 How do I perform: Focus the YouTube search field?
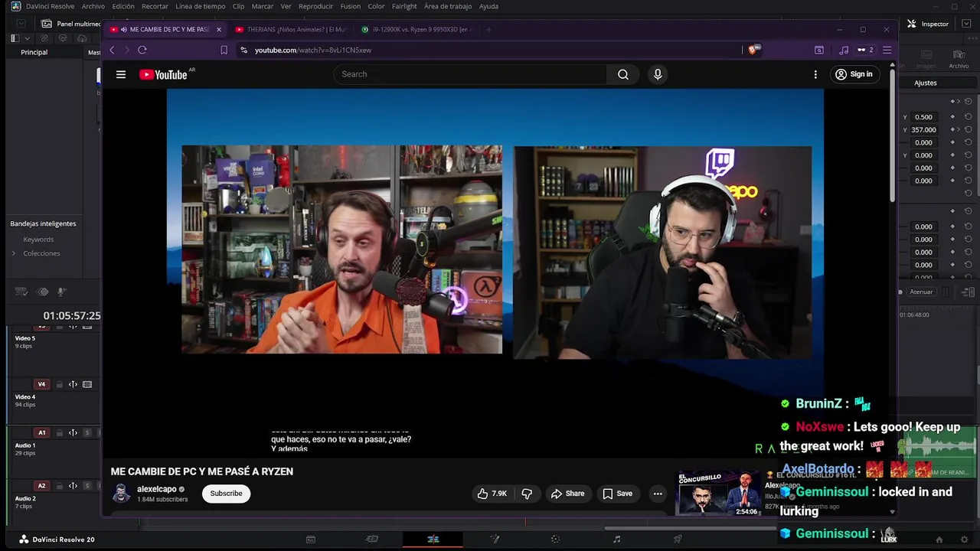[470, 74]
